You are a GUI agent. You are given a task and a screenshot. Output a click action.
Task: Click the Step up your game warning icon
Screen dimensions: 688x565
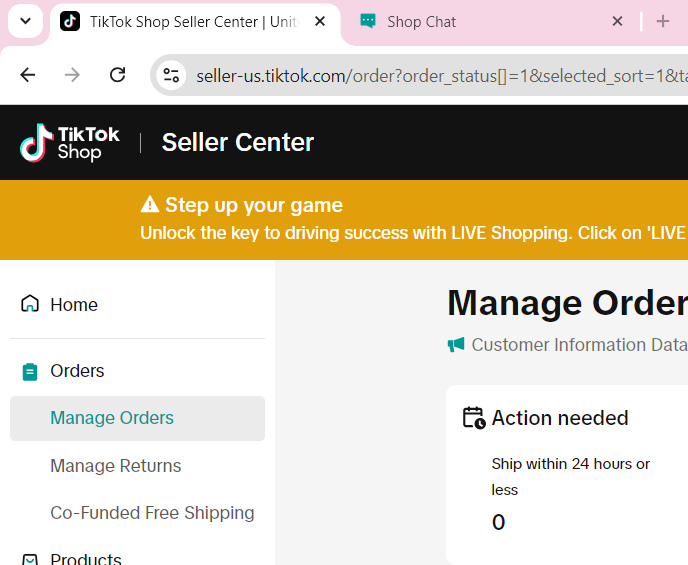150,204
